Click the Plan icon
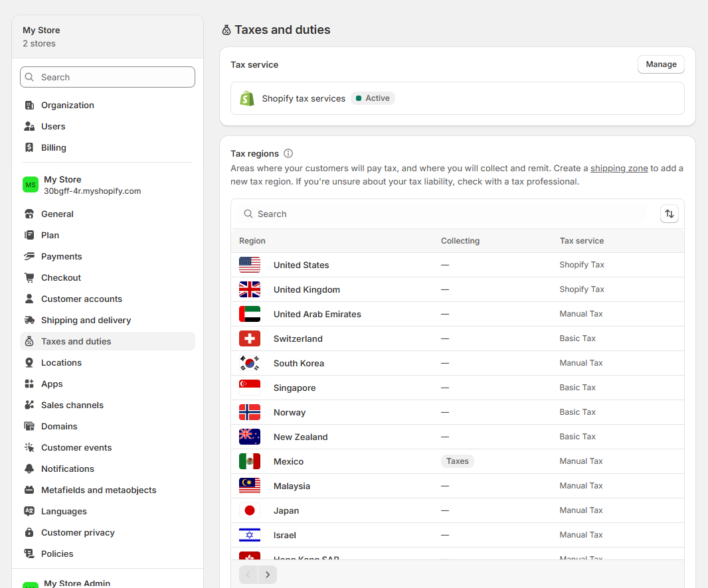 tap(29, 235)
